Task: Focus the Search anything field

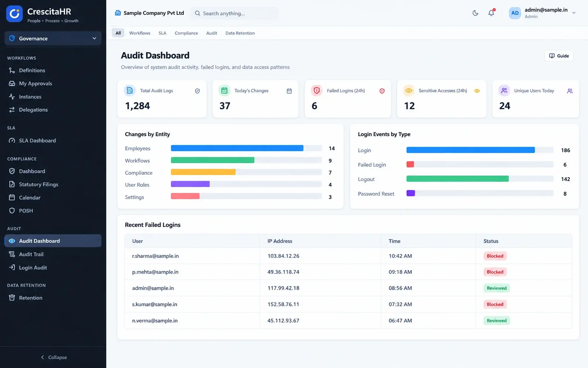Action: click(x=235, y=13)
